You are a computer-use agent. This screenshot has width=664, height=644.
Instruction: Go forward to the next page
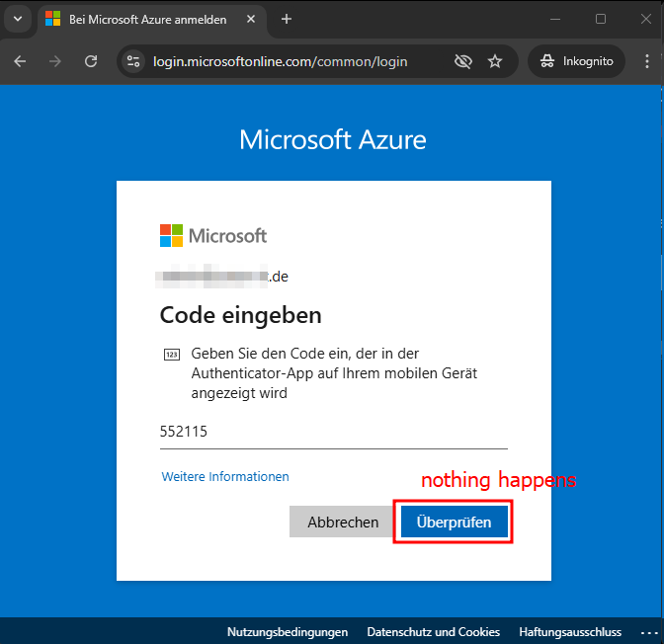(55, 61)
